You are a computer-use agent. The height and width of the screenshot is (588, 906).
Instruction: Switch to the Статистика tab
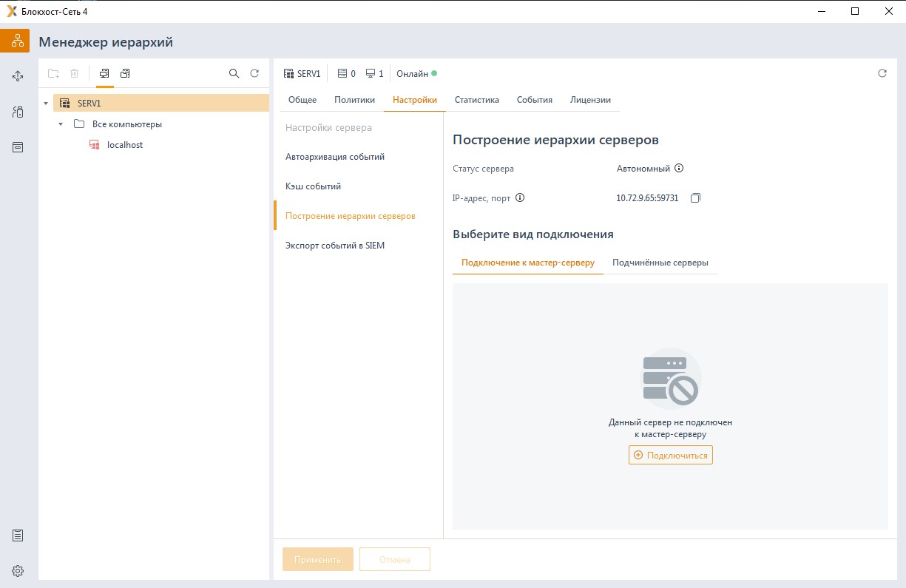[477, 100]
